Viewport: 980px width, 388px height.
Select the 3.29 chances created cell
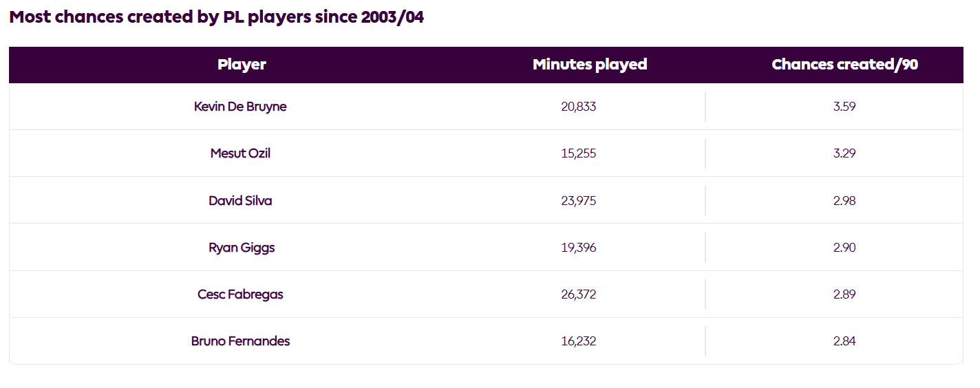(844, 153)
